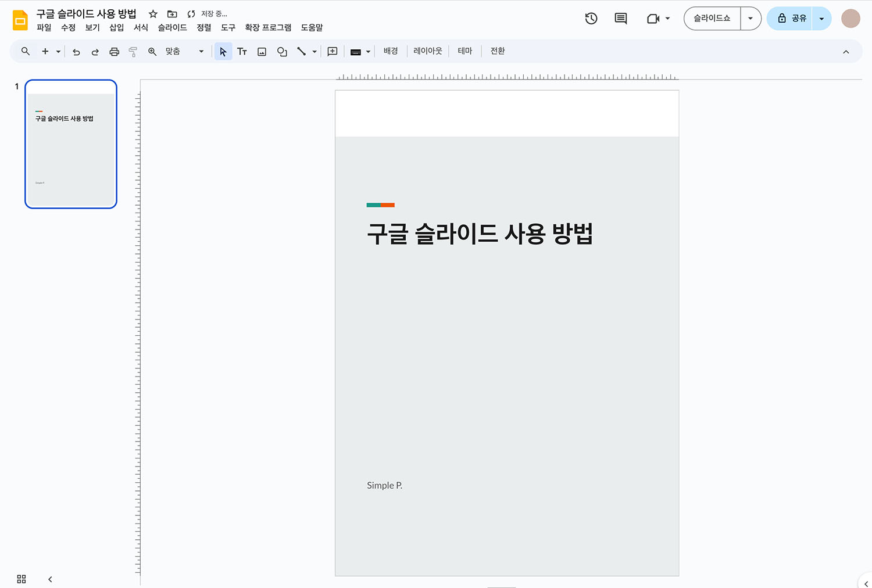Open the 슬라이드 menu
Screen dimensions: 872x588
(x=173, y=27)
